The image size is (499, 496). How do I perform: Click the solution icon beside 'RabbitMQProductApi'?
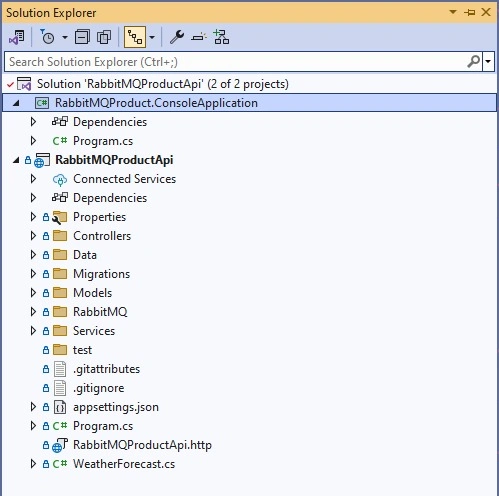coord(24,84)
